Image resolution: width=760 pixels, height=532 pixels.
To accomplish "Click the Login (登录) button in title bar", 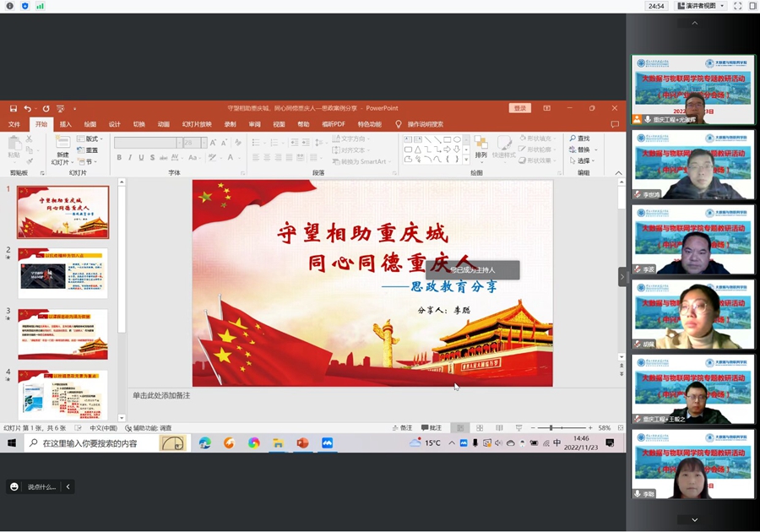I will coord(520,108).
